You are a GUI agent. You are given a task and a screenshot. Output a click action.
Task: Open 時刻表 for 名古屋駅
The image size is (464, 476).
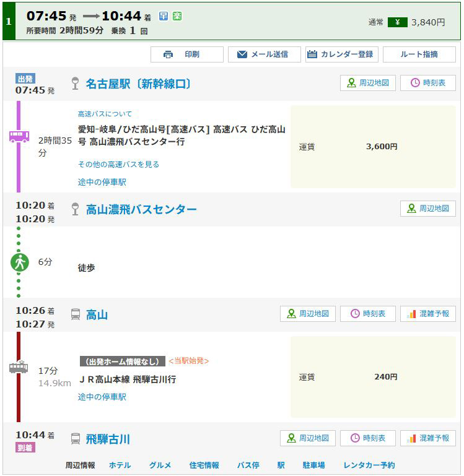(427, 83)
